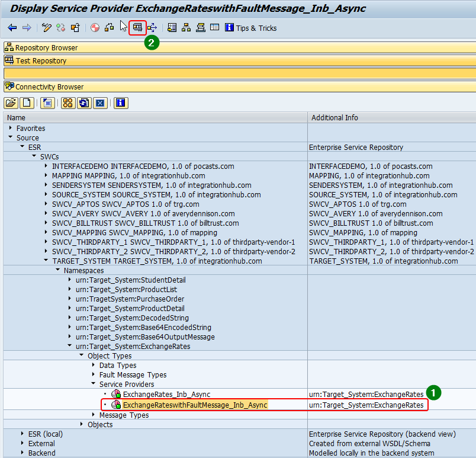Screen dimensions: 476x458
Task: Expand SENDERSYSTEM software component
Action: point(46,185)
